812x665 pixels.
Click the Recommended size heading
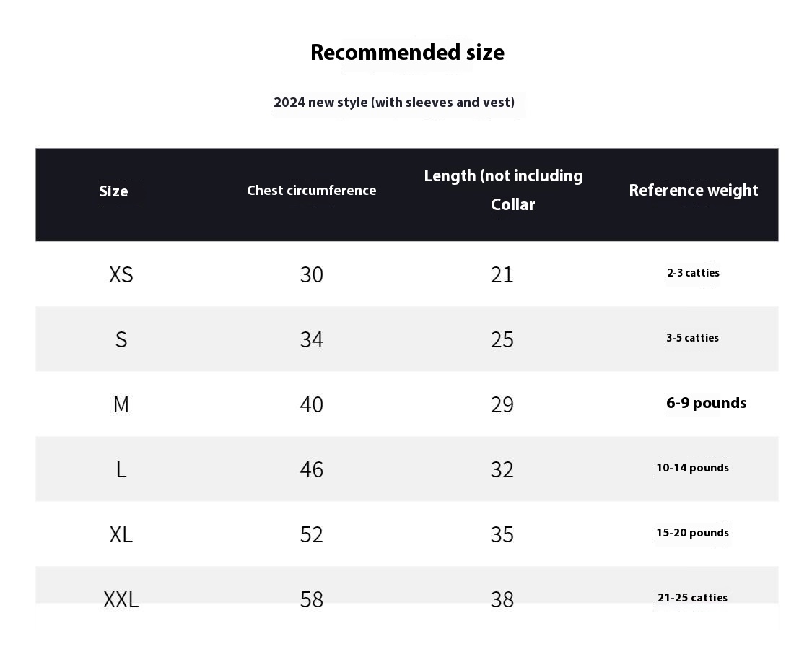coord(407,53)
